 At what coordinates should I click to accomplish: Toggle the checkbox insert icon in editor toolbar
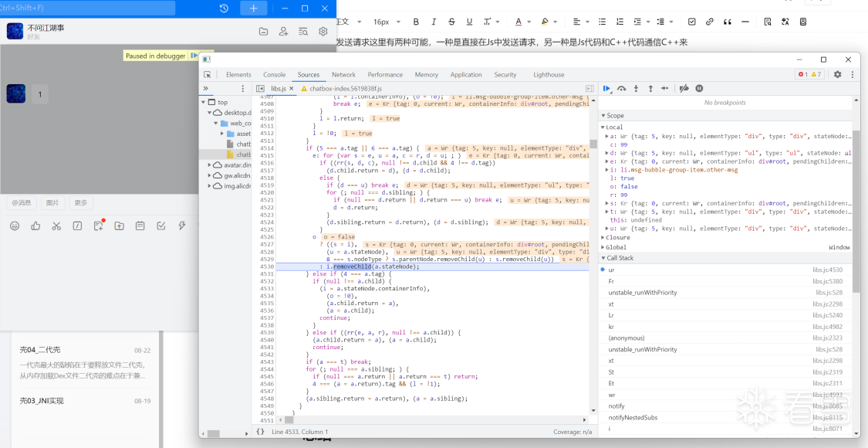691,22
